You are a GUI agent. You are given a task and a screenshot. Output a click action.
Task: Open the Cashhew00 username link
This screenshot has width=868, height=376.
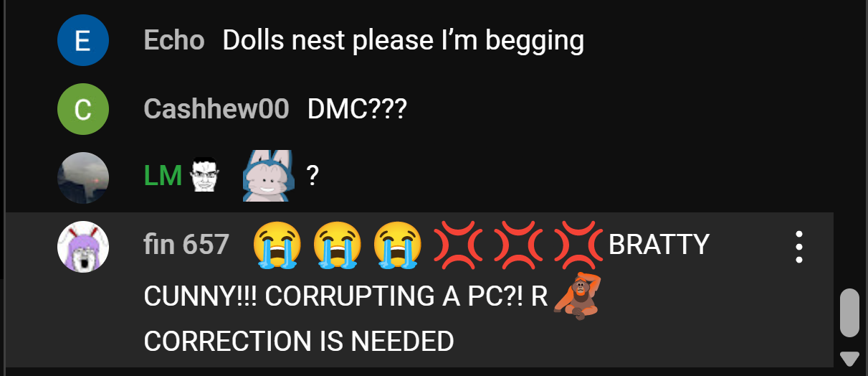(x=216, y=109)
